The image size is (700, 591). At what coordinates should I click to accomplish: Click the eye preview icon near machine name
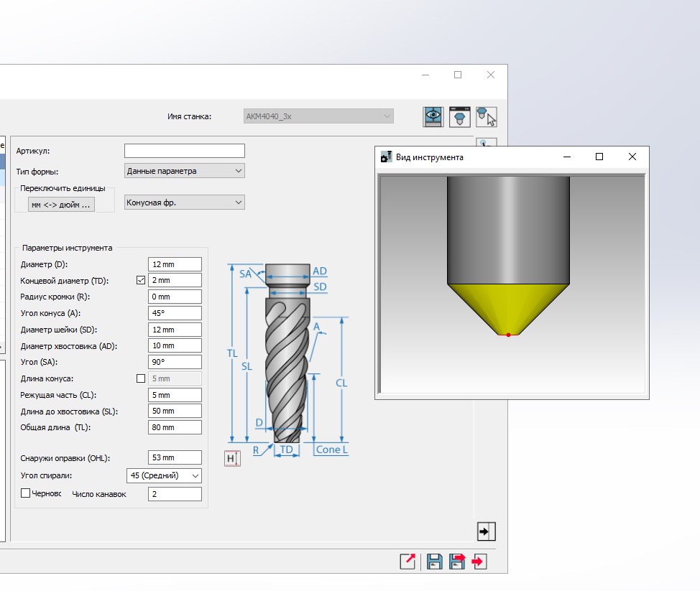click(432, 117)
